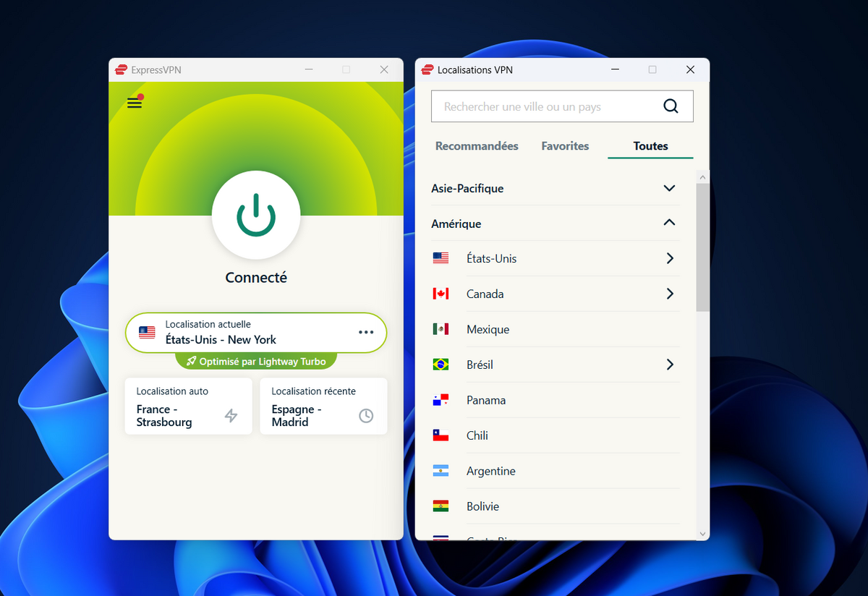This screenshot has height=596, width=868.
Task: Click the Canada flag icon
Action: point(441,294)
